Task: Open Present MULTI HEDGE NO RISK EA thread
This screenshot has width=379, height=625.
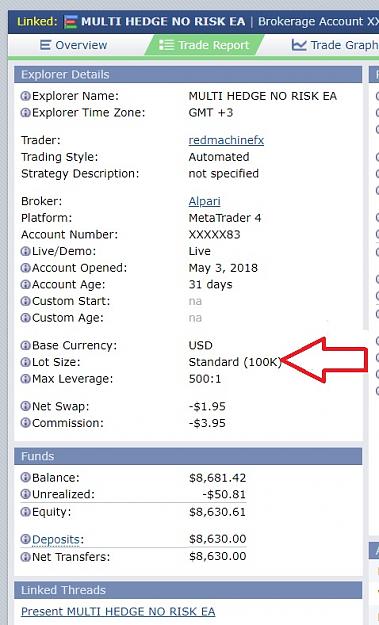Action: 118,611
